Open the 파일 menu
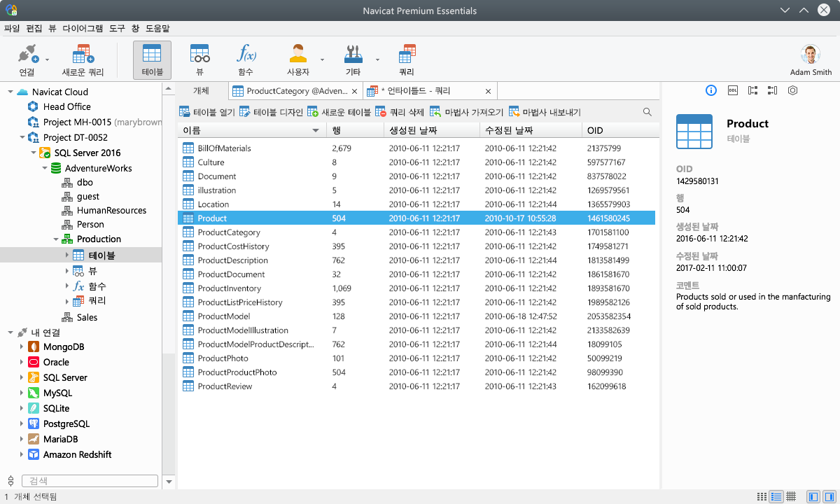 pyautogui.click(x=12, y=29)
